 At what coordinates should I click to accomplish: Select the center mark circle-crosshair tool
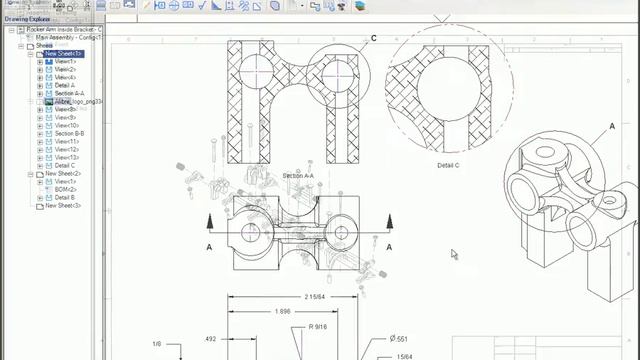tap(174, 6)
